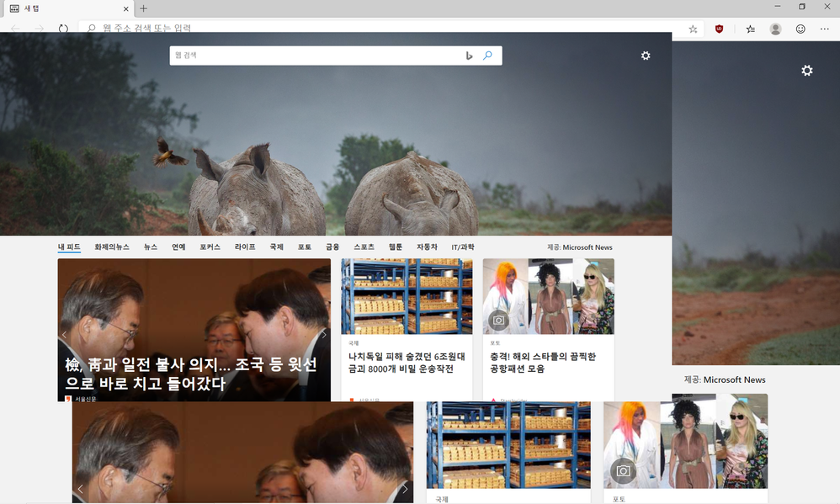Select the 국제 category tab
The height and width of the screenshot is (504, 840).
277,247
